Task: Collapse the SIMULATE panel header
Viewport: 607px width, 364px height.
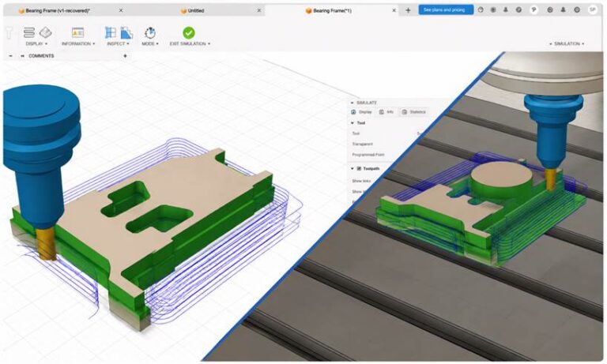Action: point(352,103)
